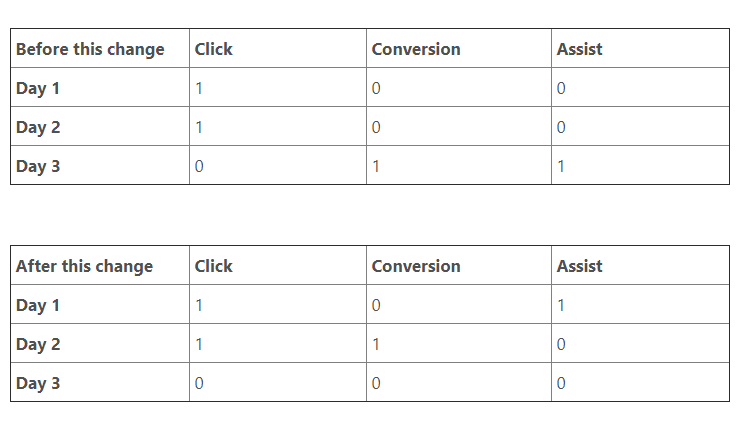Click Day 3 row label in After table

38,383
